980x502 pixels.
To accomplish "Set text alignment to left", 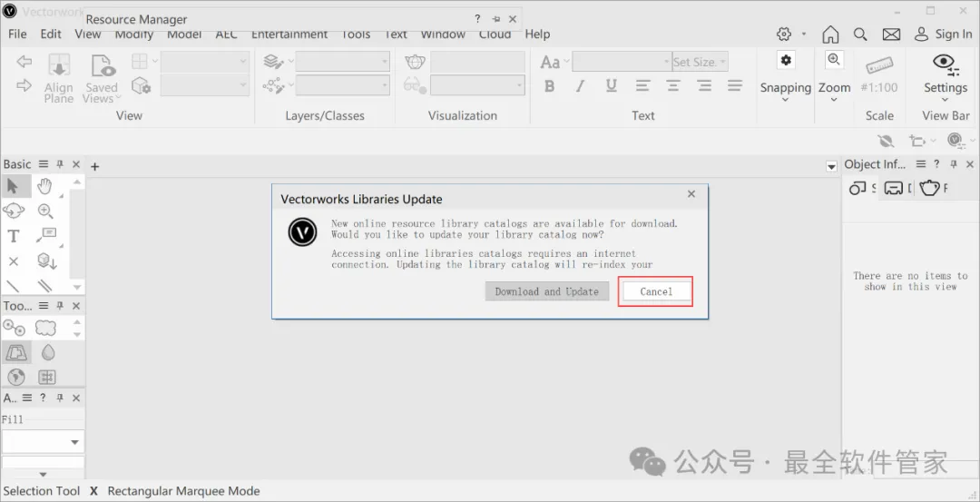I will click(x=642, y=85).
